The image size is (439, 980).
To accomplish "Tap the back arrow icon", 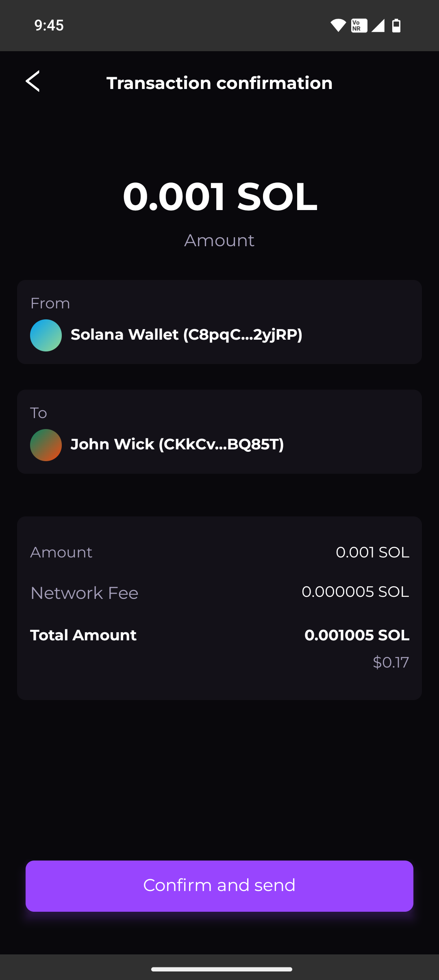I will [33, 81].
